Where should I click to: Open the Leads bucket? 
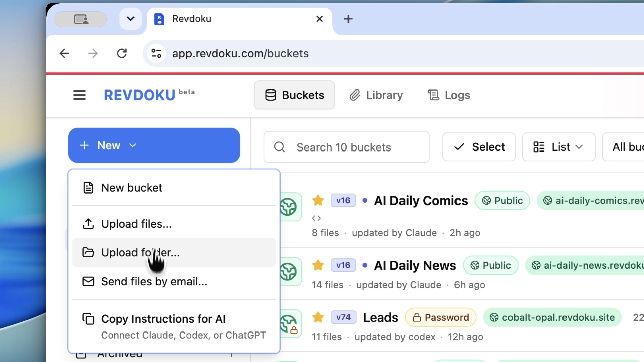(381, 317)
